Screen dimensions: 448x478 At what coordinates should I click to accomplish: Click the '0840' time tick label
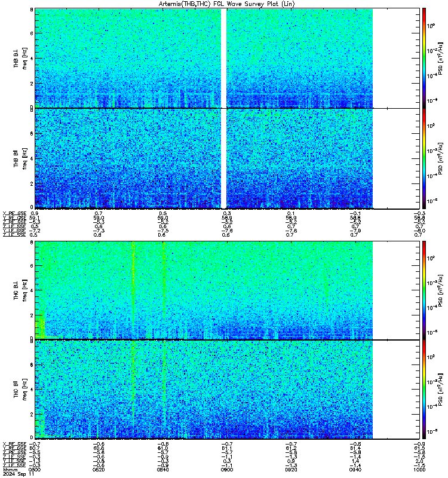tap(162, 470)
